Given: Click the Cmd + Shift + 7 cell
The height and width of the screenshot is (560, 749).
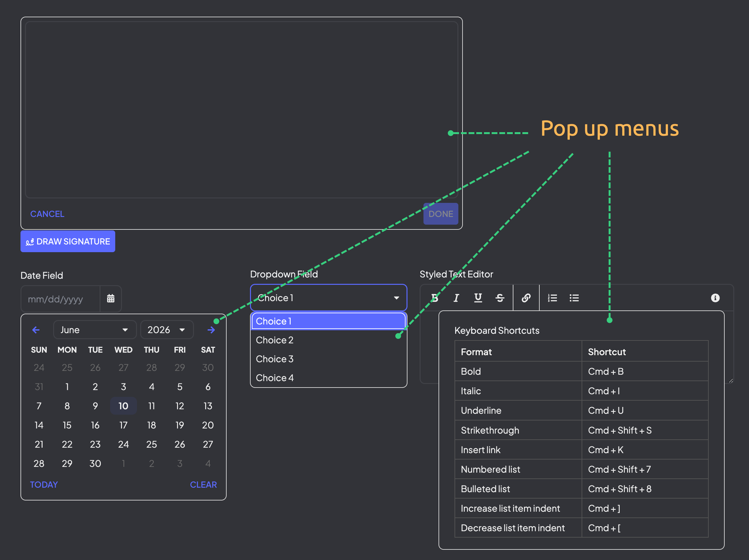Looking at the screenshot, I should click(645, 469).
